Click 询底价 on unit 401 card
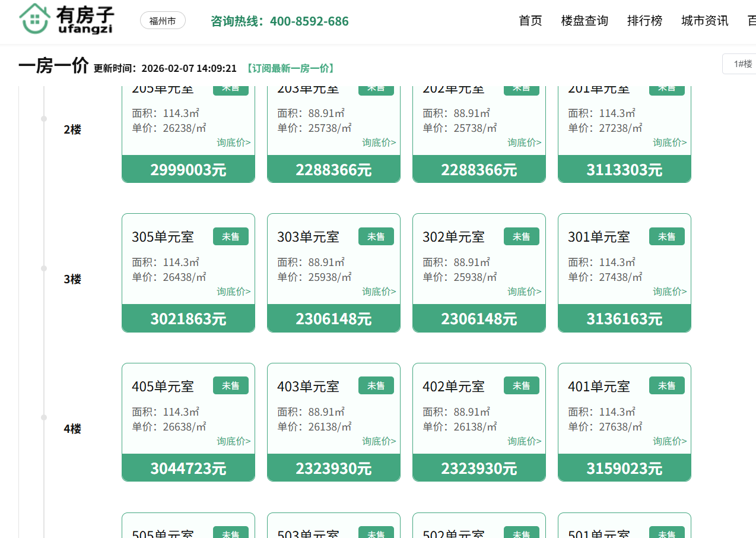Viewport: 756px width, 538px height. (x=669, y=441)
